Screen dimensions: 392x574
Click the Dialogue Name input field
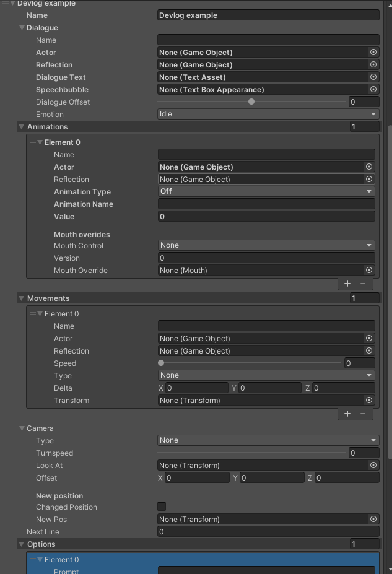pos(268,40)
